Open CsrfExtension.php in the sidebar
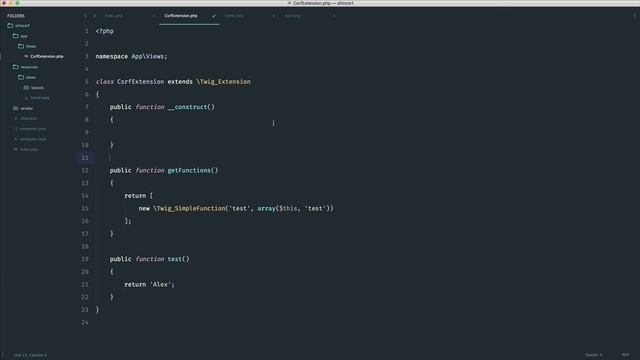The image size is (640, 360). point(47,56)
